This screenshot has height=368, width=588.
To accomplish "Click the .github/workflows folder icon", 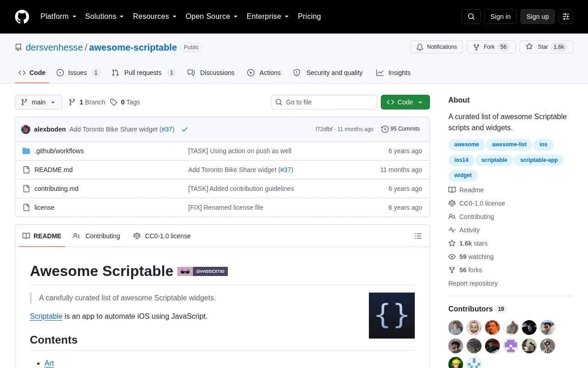I will (x=26, y=151).
